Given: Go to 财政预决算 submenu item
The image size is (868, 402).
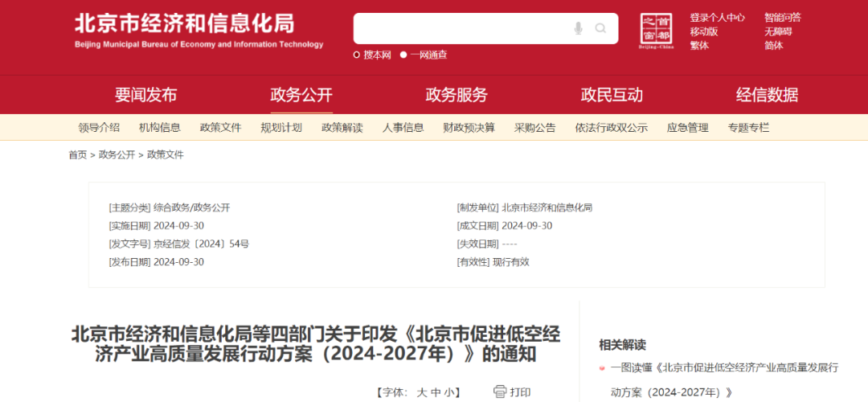Looking at the screenshot, I should [469, 128].
